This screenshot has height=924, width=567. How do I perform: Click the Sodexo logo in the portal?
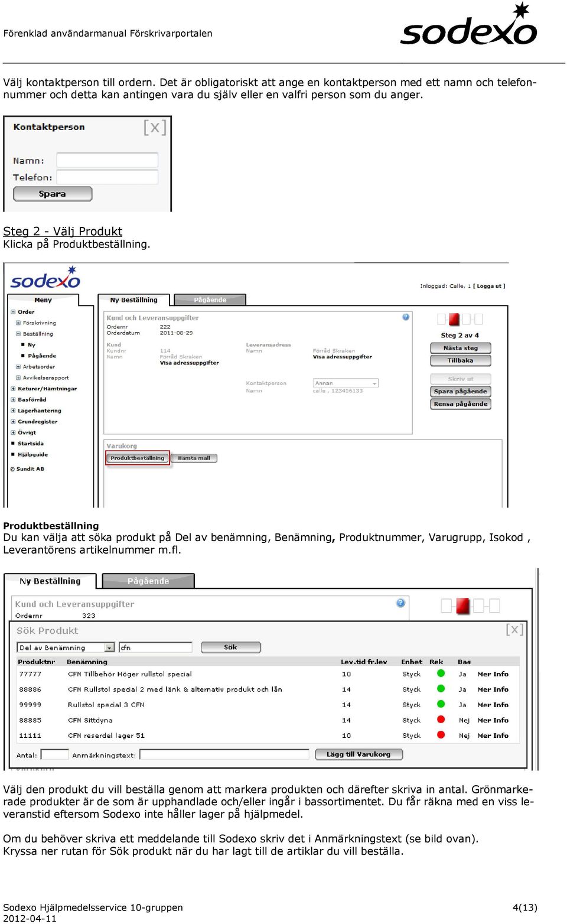pos(45,278)
